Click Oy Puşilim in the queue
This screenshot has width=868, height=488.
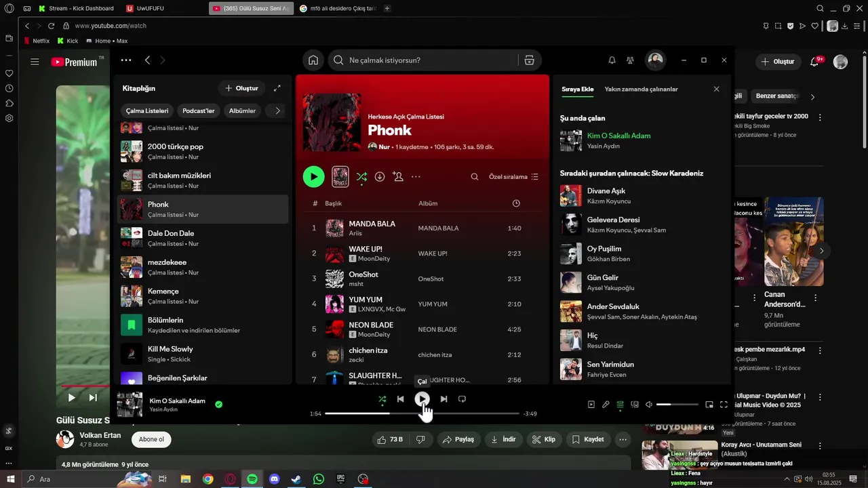click(604, 249)
